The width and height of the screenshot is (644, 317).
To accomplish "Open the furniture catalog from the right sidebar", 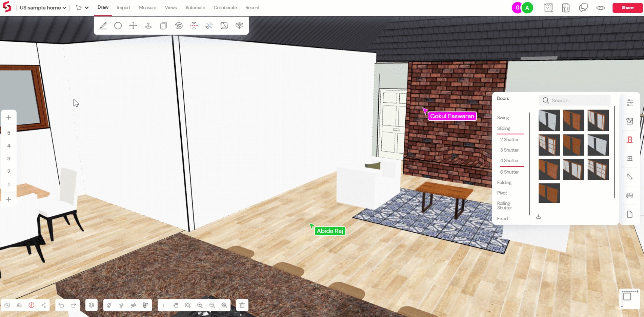I will pyautogui.click(x=630, y=195).
